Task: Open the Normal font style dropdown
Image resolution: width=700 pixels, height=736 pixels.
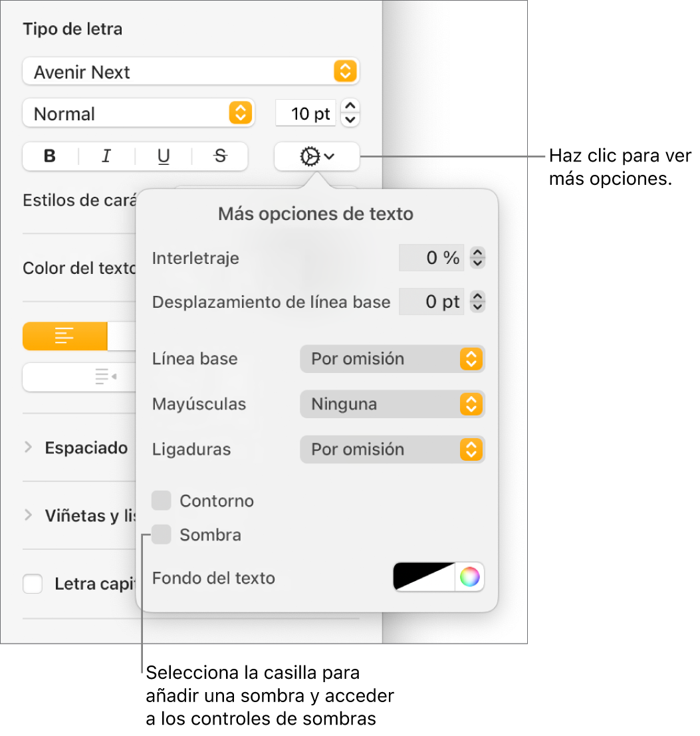Action: [138, 113]
